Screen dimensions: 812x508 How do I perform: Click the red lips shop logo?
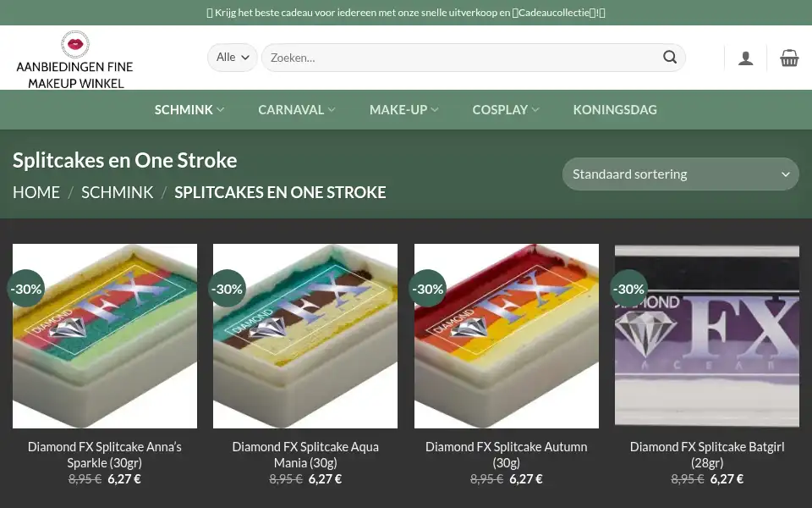(75, 44)
